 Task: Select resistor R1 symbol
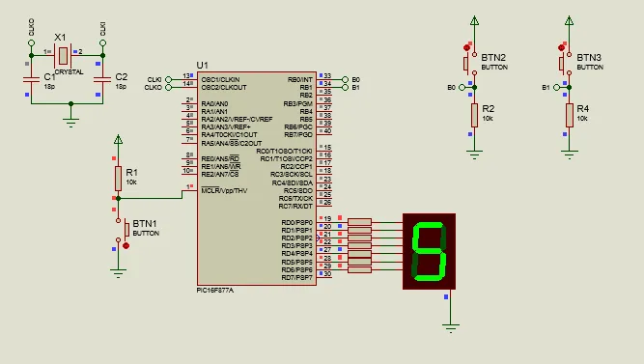pos(119,179)
